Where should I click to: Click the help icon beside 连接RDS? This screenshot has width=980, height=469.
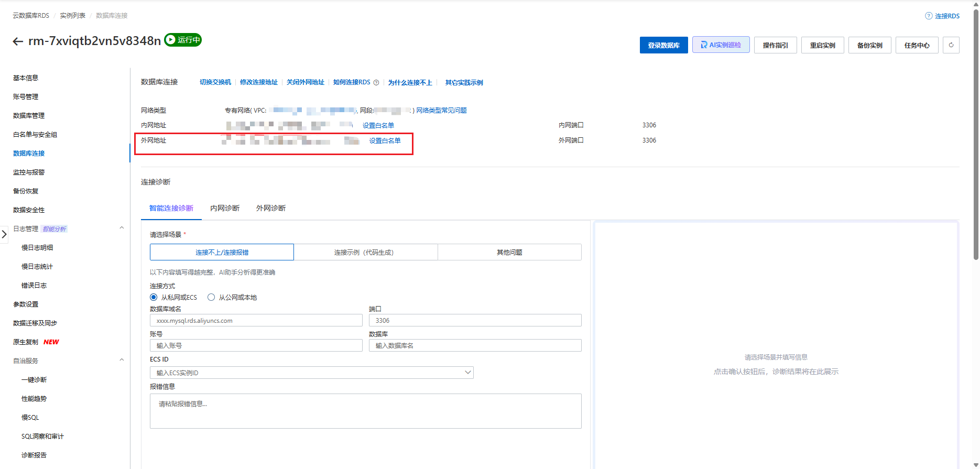(x=929, y=16)
